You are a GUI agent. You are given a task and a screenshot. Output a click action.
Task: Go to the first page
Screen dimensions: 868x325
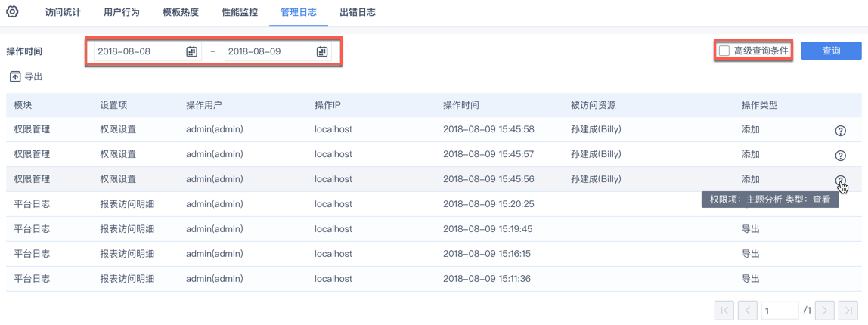point(724,310)
